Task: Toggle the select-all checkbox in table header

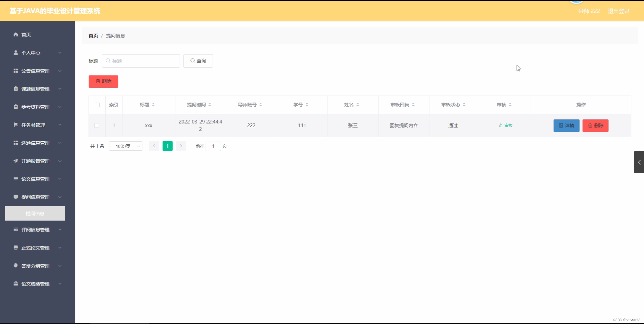Action: coord(97,105)
